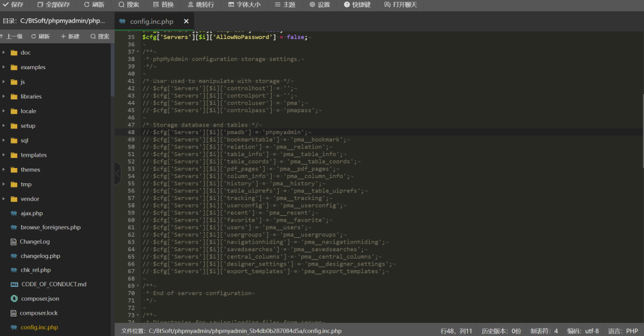Open the 替换 replace tool
The height and width of the screenshot is (336, 644).
pos(163,4)
